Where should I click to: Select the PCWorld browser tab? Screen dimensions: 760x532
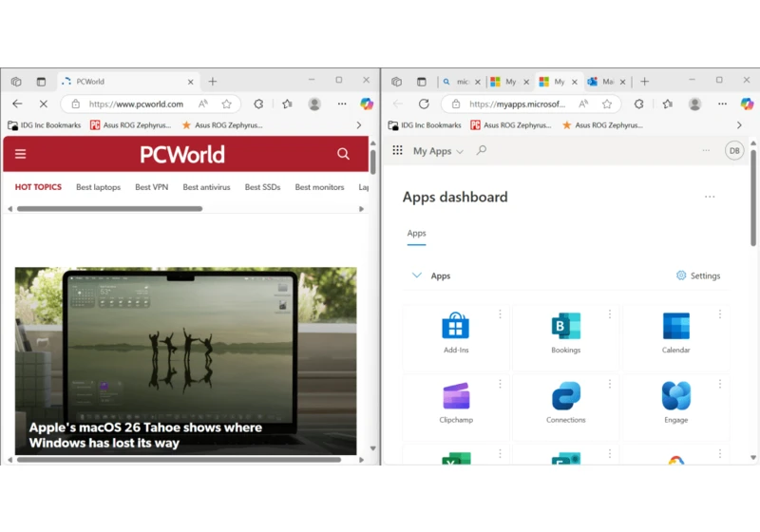(128, 82)
